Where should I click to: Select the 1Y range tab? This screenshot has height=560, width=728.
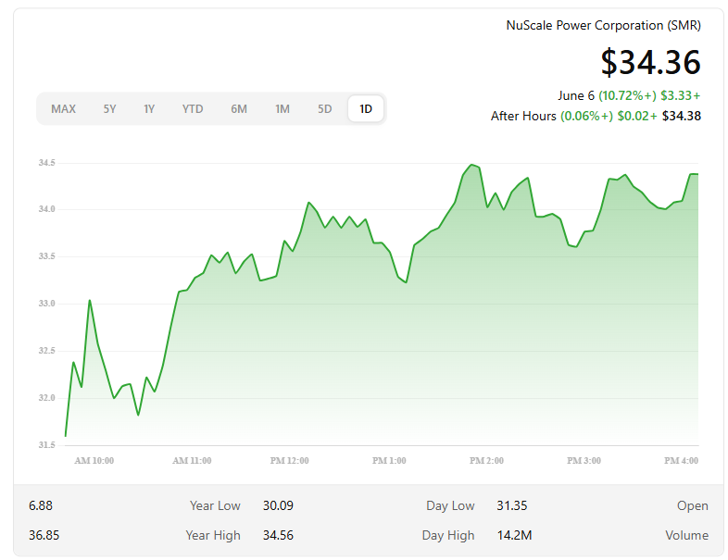pyautogui.click(x=148, y=109)
